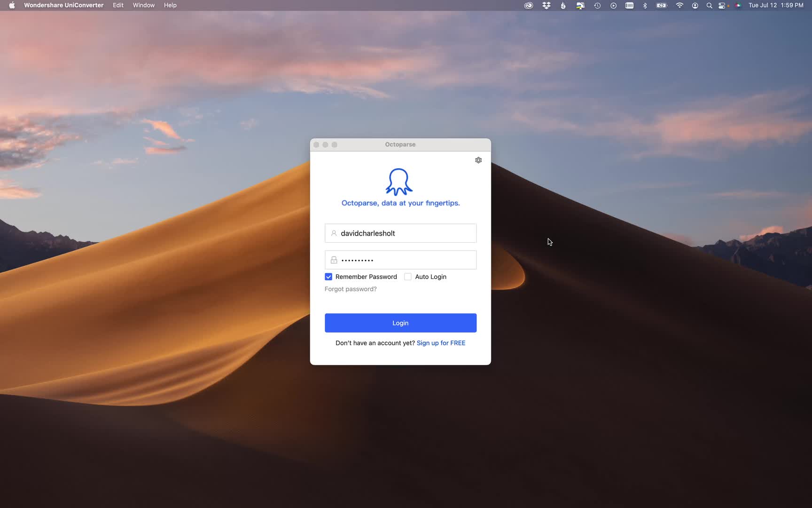Close the Octoparse login window

pyautogui.click(x=316, y=145)
